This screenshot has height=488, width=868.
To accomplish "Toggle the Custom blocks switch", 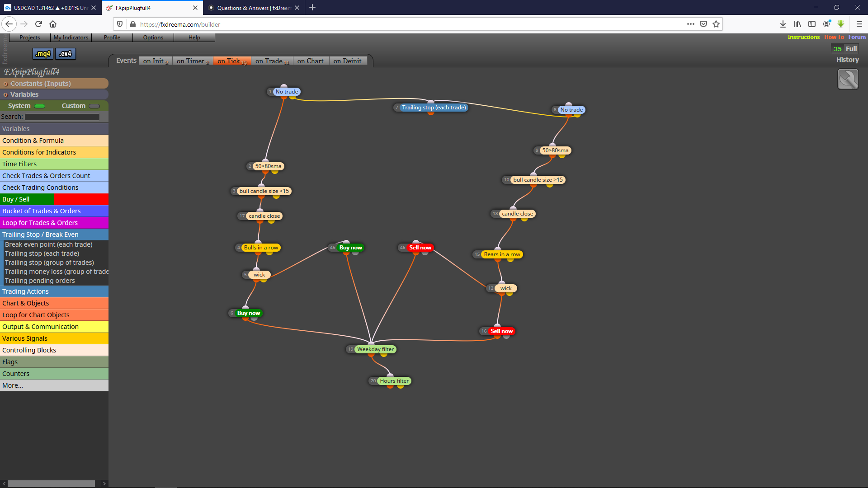I will pos(94,106).
